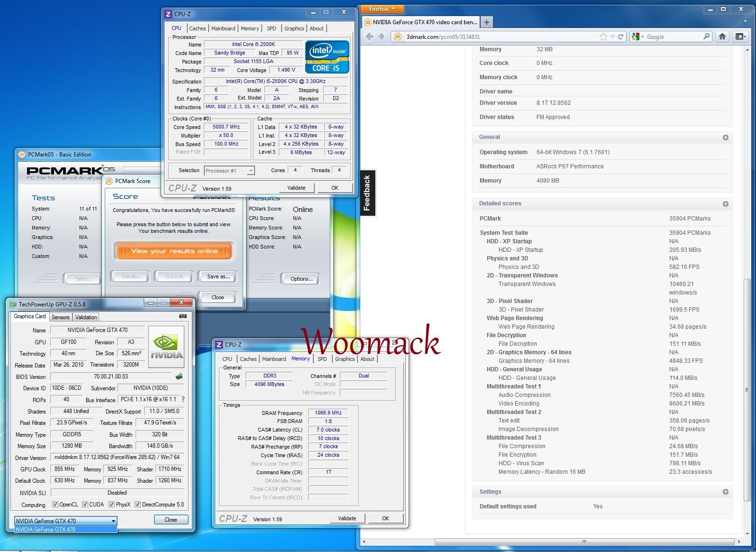Open a new Firefox tab with plus icon

[x=486, y=22]
